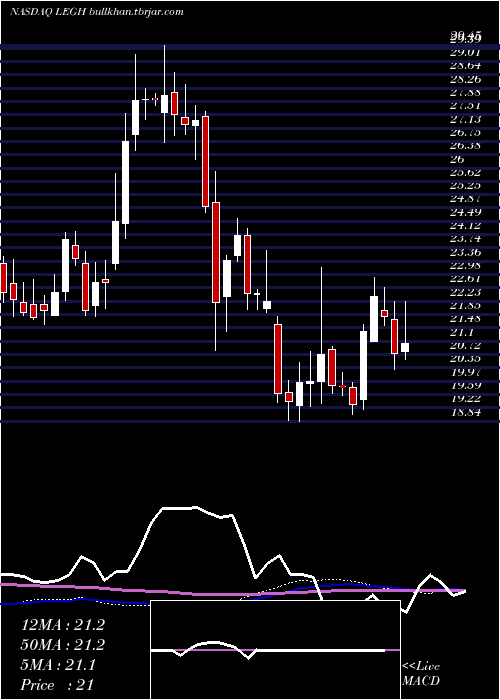
Task: Click the Price : 21 readout
Action: pos(57,685)
